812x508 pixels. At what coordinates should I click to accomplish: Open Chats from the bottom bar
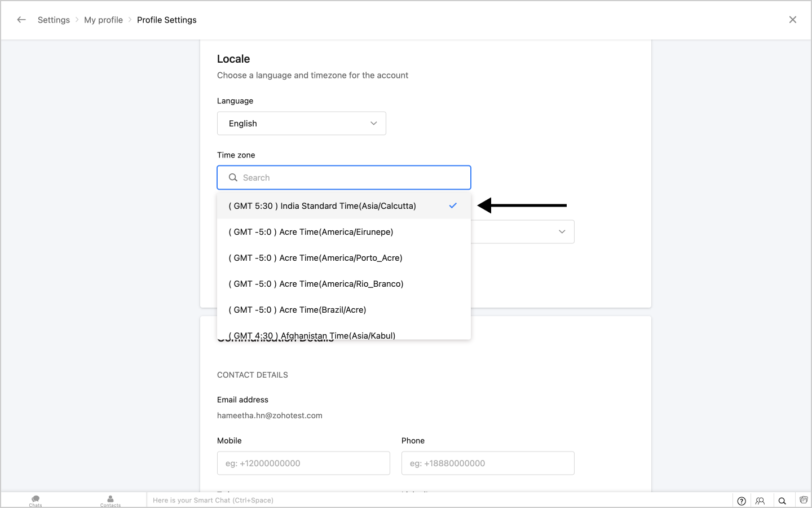tap(36, 501)
